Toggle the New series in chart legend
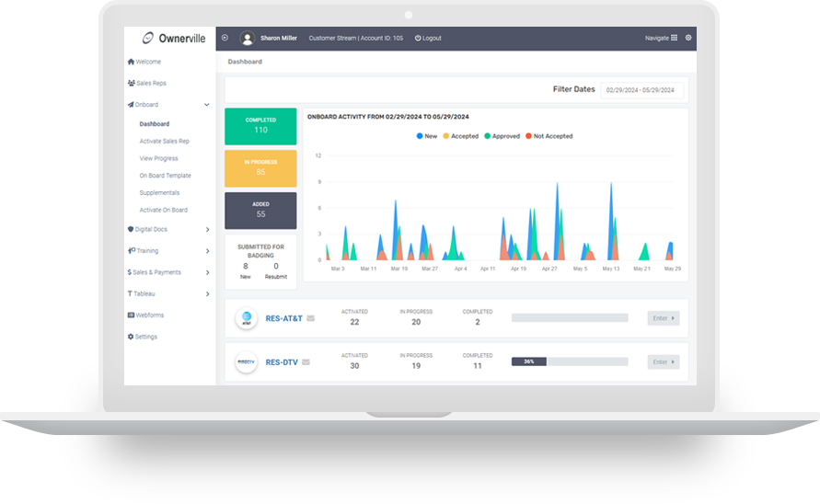This screenshot has height=504, width=820. click(426, 136)
